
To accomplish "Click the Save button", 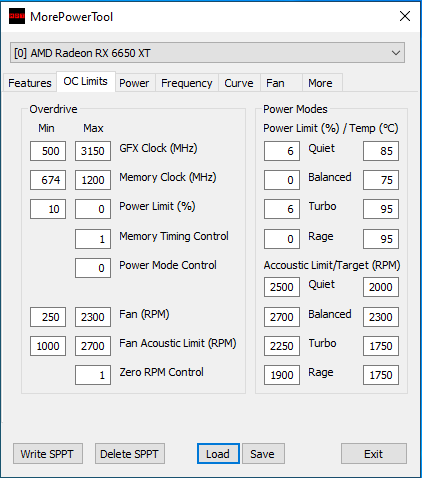I will pos(263,454).
